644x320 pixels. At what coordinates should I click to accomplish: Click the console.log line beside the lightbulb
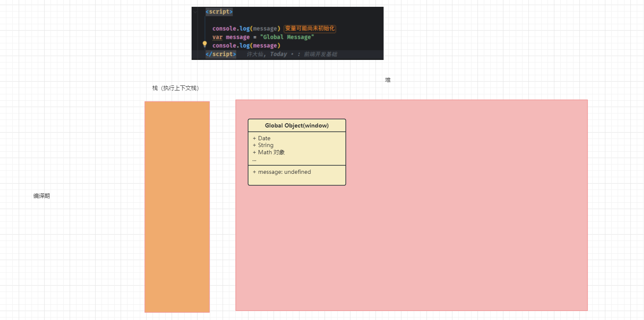(246, 45)
